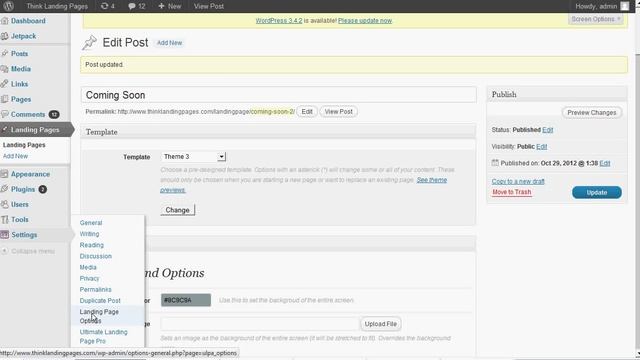Viewport: 640px width, 360px height.
Task: Click Add New under Landing Pages
Action: click(x=16, y=156)
